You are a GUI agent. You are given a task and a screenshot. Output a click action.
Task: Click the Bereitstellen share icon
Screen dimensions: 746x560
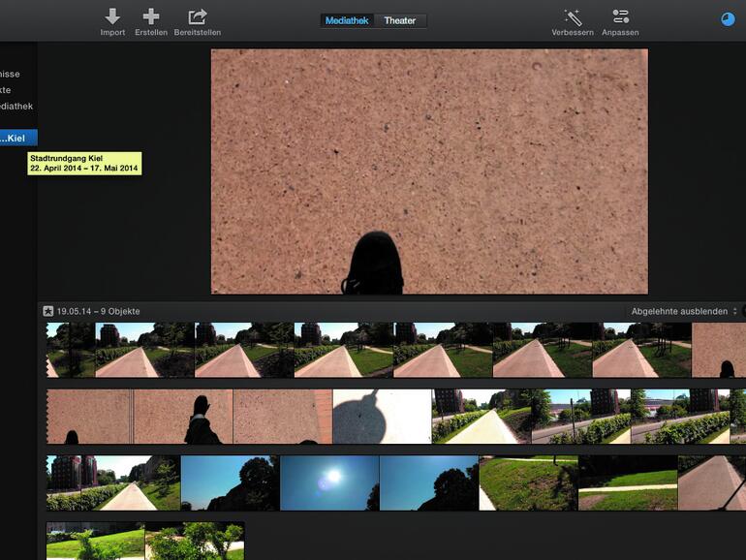click(198, 17)
